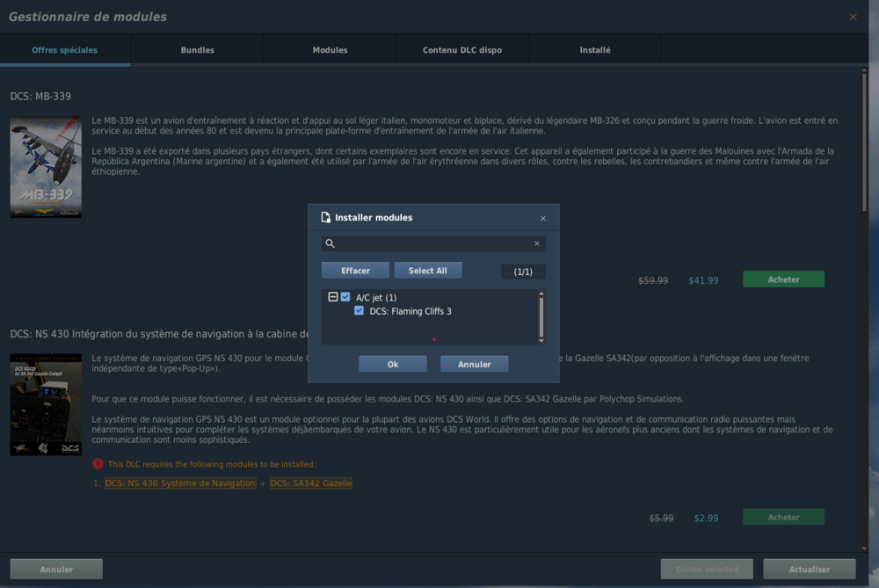Click the Actualiser button
This screenshot has width=879, height=588.
[x=809, y=569]
